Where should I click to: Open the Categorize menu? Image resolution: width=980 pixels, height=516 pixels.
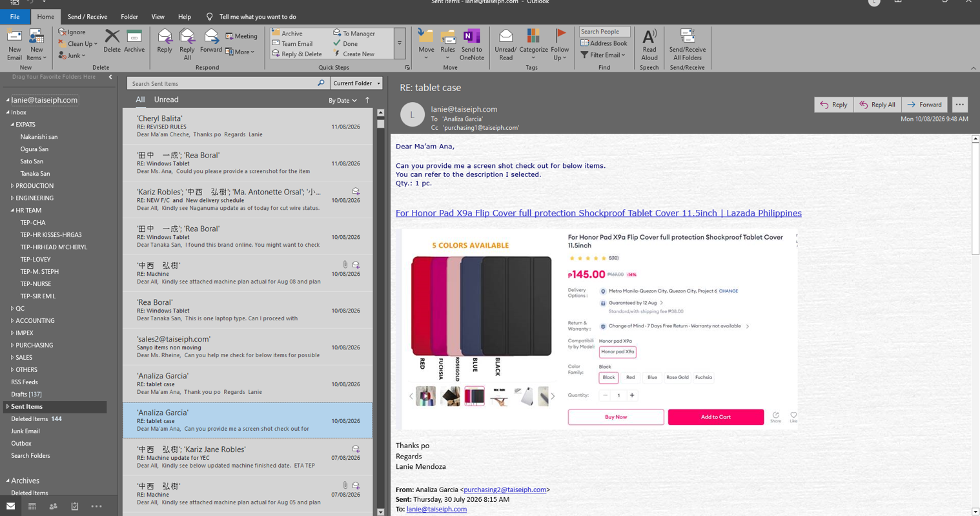pos(533,45)
